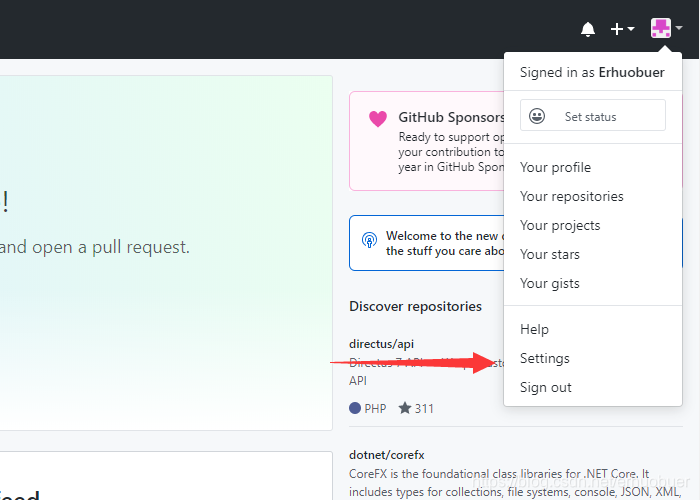This screenshot has height=500, width=700.
Task: View Your stars list
Action: click(x=550, y=254)
